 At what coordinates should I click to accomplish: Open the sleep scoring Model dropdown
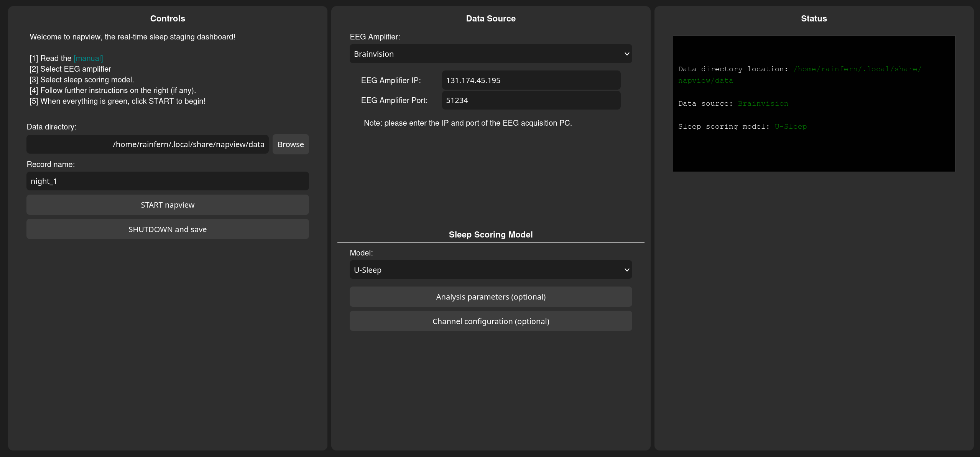(490, 270)
